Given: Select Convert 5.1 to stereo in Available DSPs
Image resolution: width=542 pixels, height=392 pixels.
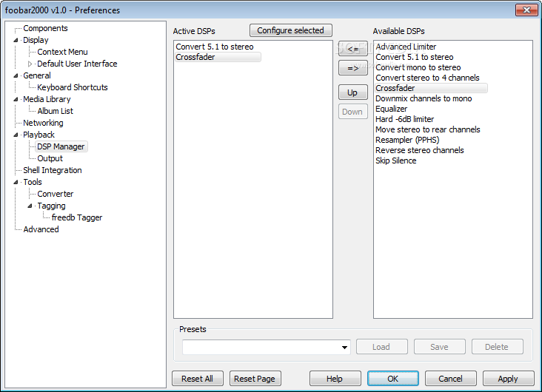Looking at the screenshot, I should coord(415,57).
